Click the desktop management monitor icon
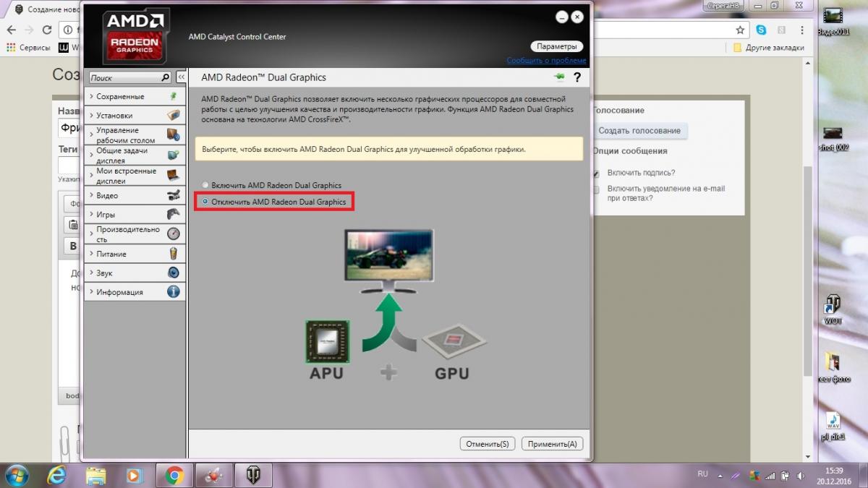This screenshot has height=488, width=868. [174, 134]
